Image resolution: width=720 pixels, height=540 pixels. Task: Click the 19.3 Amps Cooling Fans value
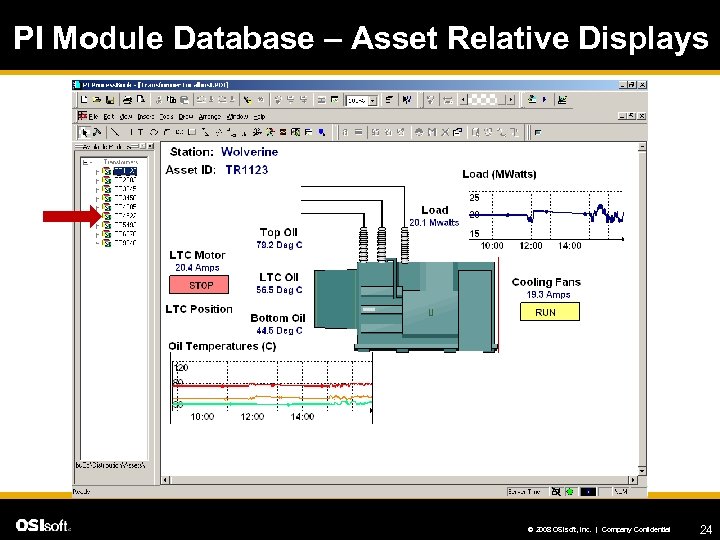tap(548, 295)
